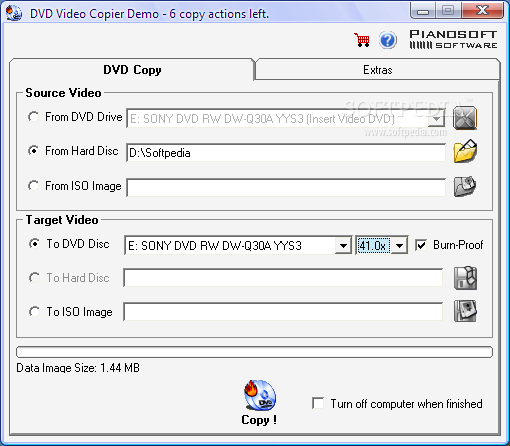This screenshot has height=446, width=510.
Task: Click the Pianosoft Software logo
Action: [x=453, y=39]
